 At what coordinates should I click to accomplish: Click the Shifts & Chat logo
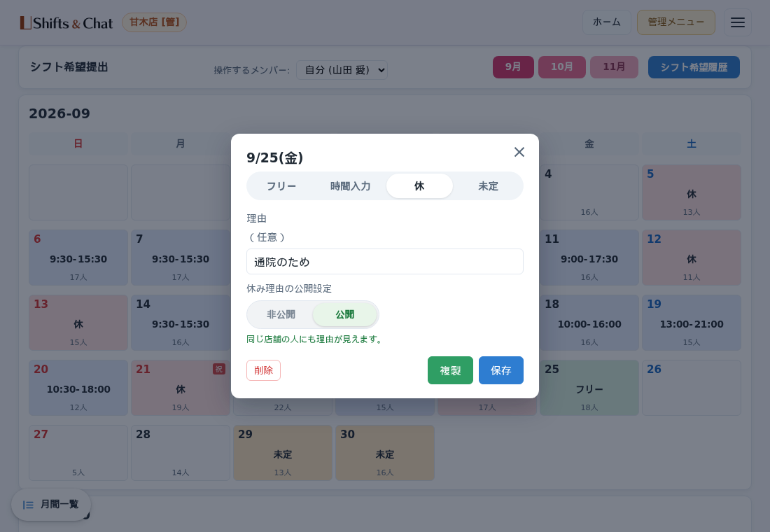[x=66, y=23]
